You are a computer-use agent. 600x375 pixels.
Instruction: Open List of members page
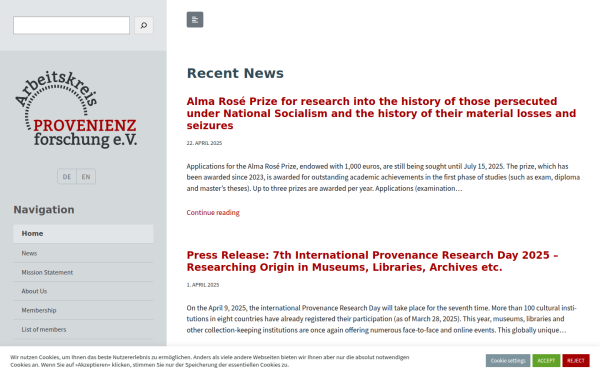tap(83, 329)
